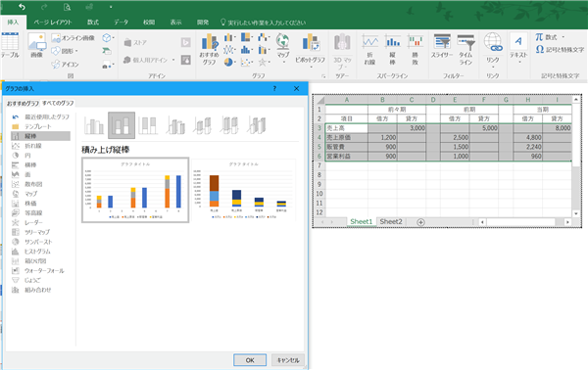Choose the 3-D clustered column subtype icon
This screenshot has width=588, height=370.
click(175, 125)
